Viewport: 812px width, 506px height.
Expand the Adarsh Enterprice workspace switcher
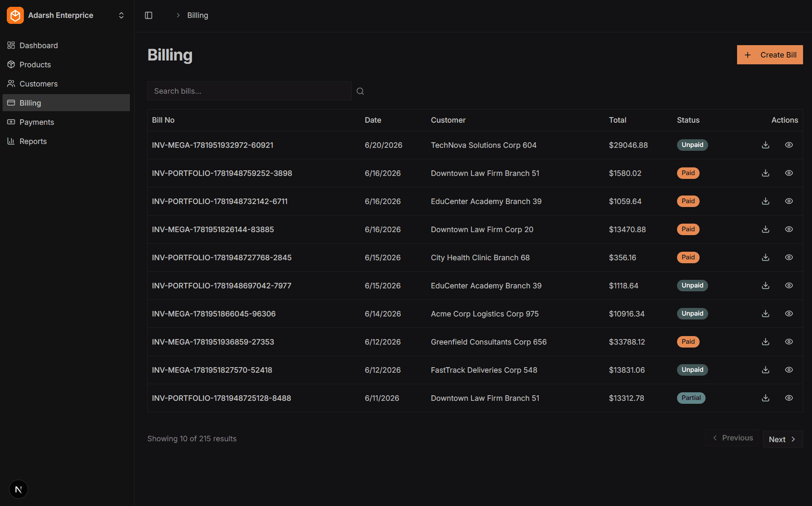pos(121,15)
